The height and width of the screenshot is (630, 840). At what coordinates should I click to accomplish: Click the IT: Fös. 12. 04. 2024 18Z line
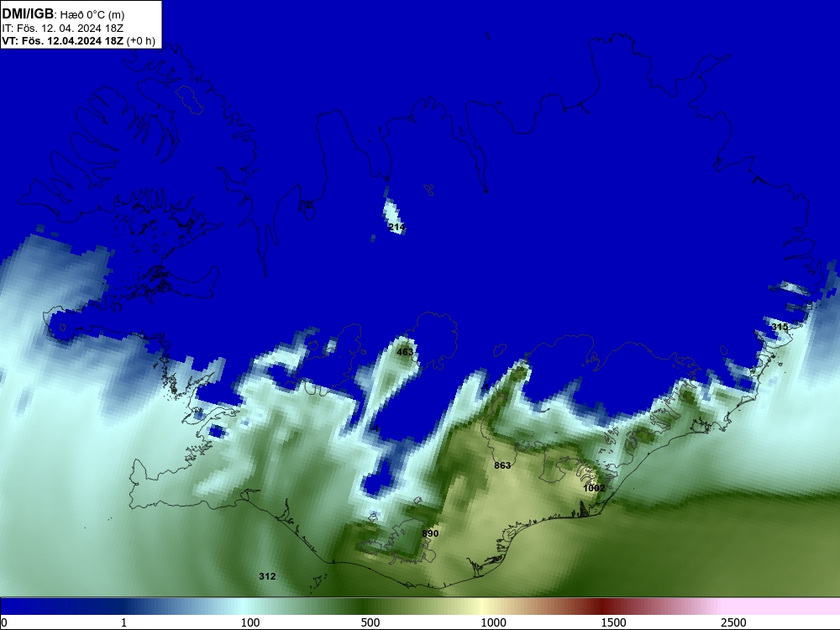click(x=63, y=29)
